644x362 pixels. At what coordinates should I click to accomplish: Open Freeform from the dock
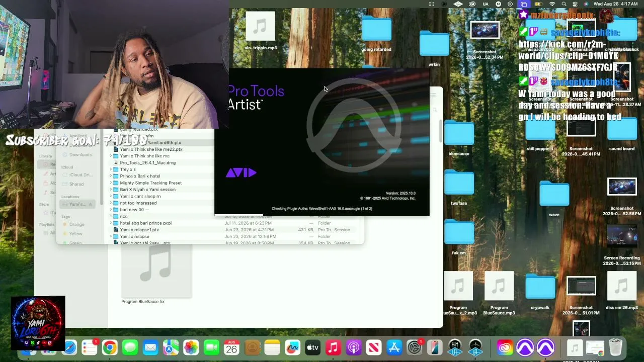coord(292,347)
